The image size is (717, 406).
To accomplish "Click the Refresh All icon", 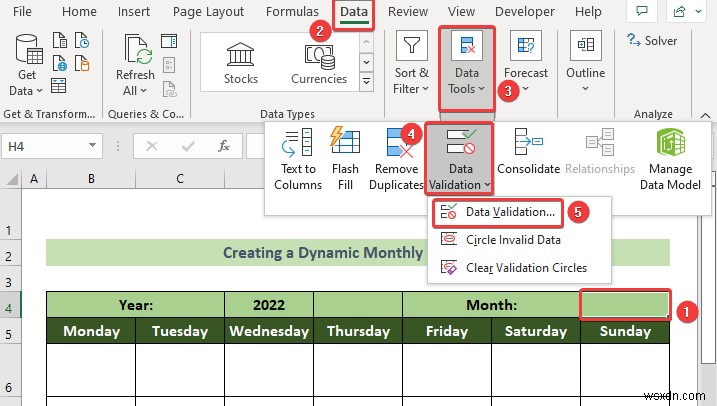I will click(136, 49).
